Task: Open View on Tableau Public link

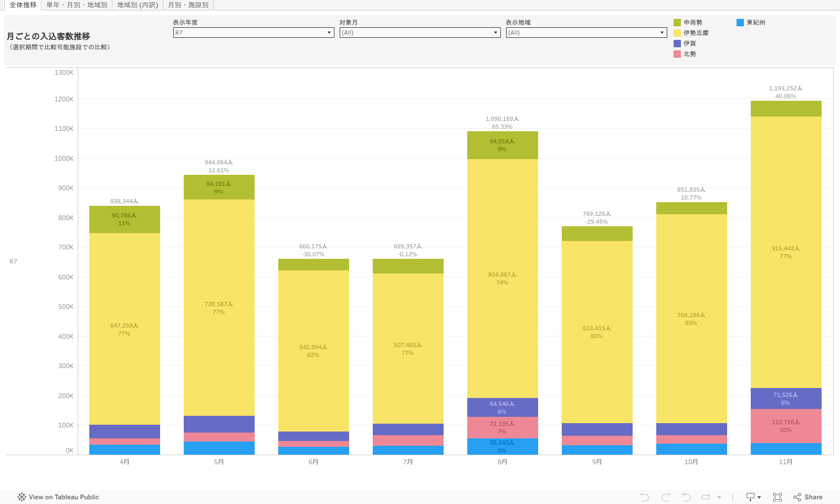Action: (64, 497)
